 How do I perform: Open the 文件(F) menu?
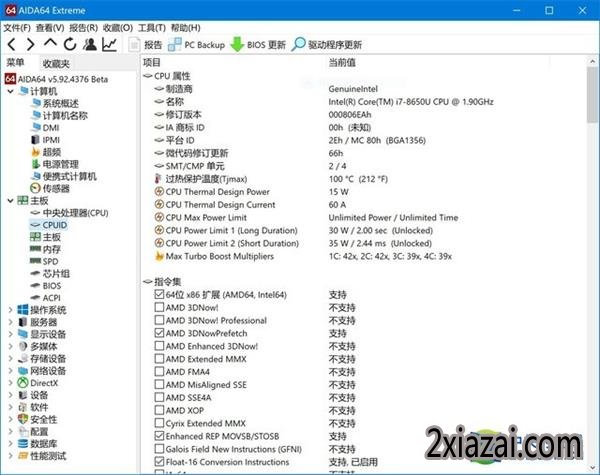pyautogui.click(x=17, y=28)
